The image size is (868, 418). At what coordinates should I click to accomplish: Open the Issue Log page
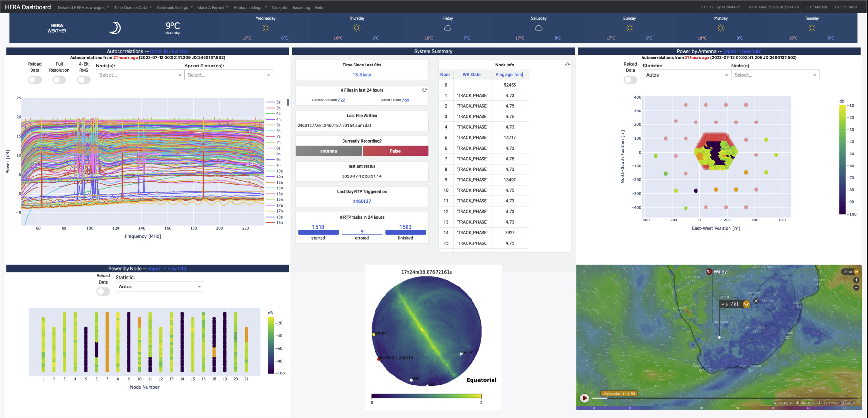pyautogui.click(x=301, y=7)
